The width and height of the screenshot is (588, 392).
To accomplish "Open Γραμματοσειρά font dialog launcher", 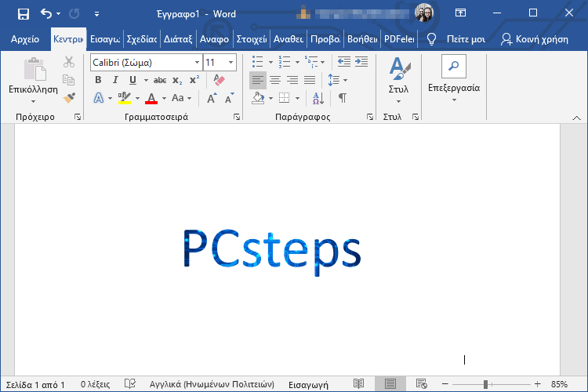I will click(x=237, y=117).
